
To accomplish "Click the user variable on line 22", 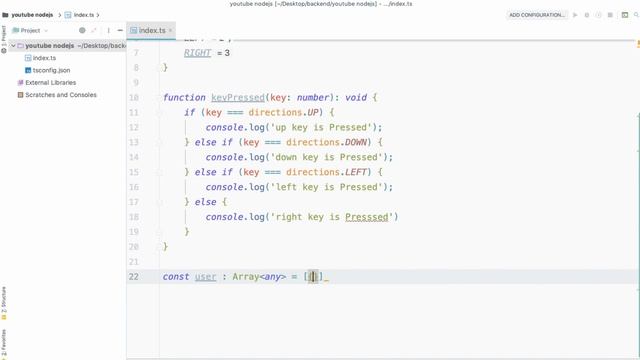I will 205,277.
